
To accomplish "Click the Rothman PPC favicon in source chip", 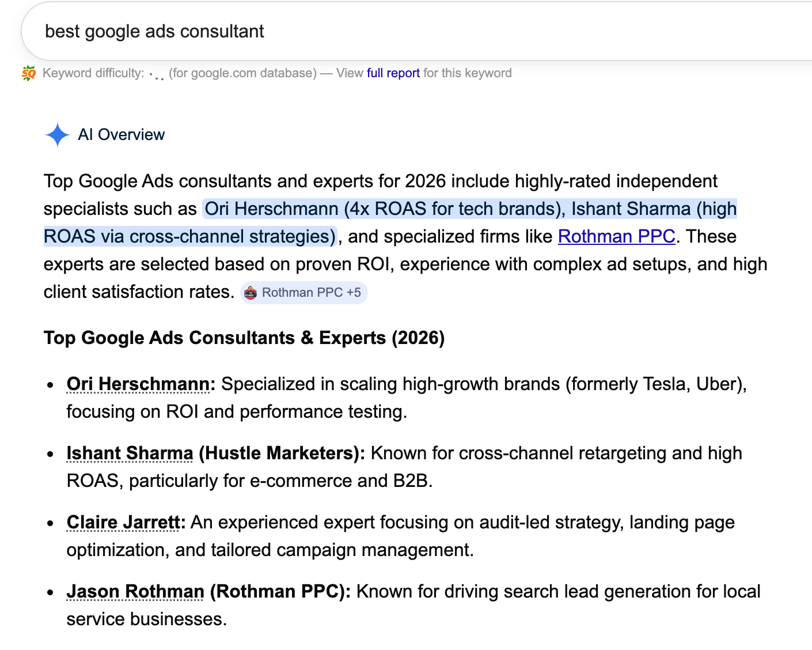I will pyautogui.click(x=251, y=293).
